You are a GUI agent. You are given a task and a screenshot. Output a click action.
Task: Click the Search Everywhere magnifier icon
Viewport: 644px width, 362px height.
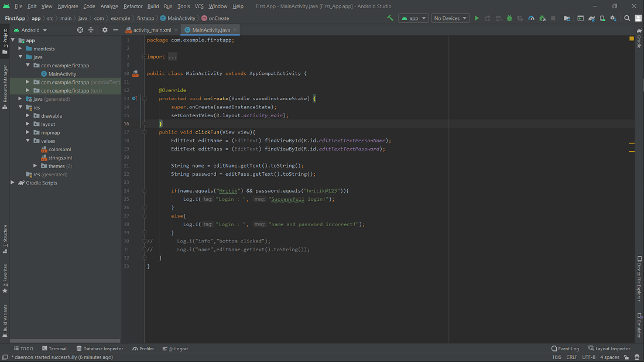pos(627,18)
